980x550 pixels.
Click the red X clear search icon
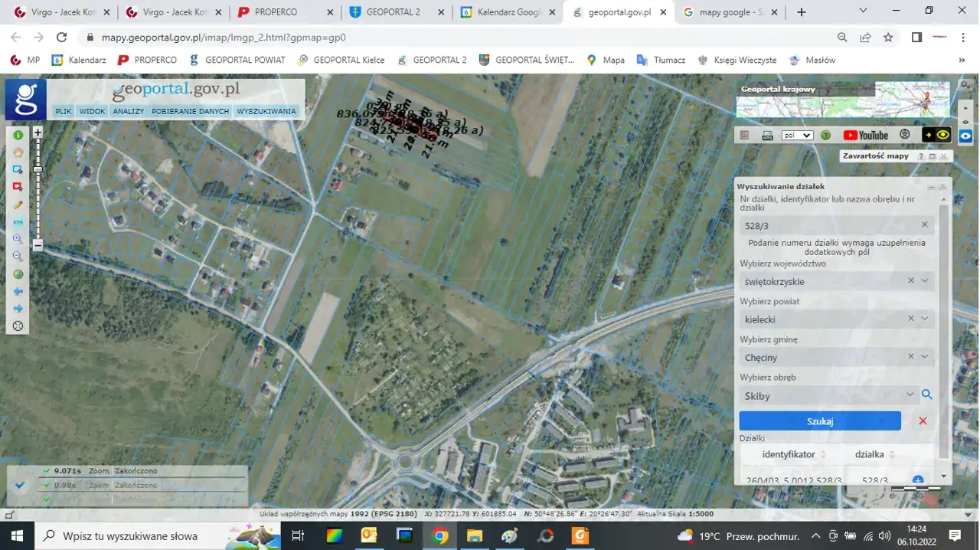(x=923, y=421)
